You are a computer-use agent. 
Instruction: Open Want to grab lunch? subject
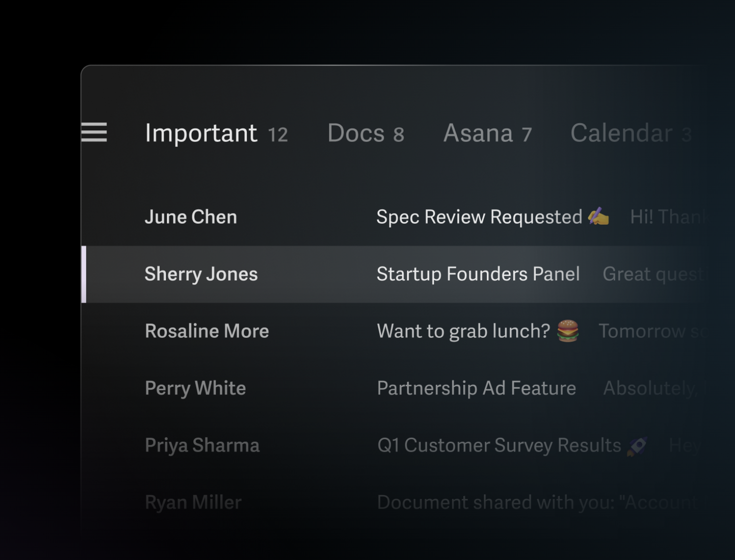463,331
